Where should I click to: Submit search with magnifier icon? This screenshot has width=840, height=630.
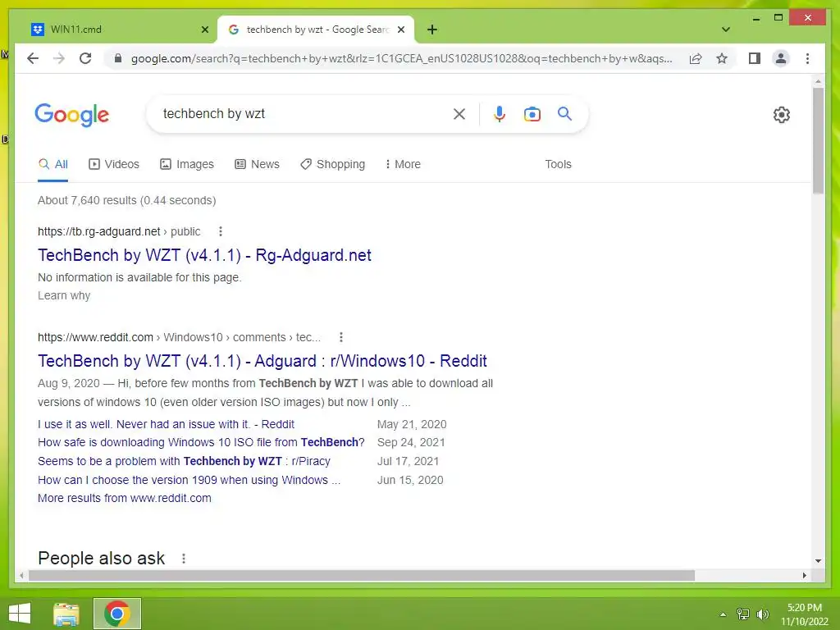pos(564,113)
